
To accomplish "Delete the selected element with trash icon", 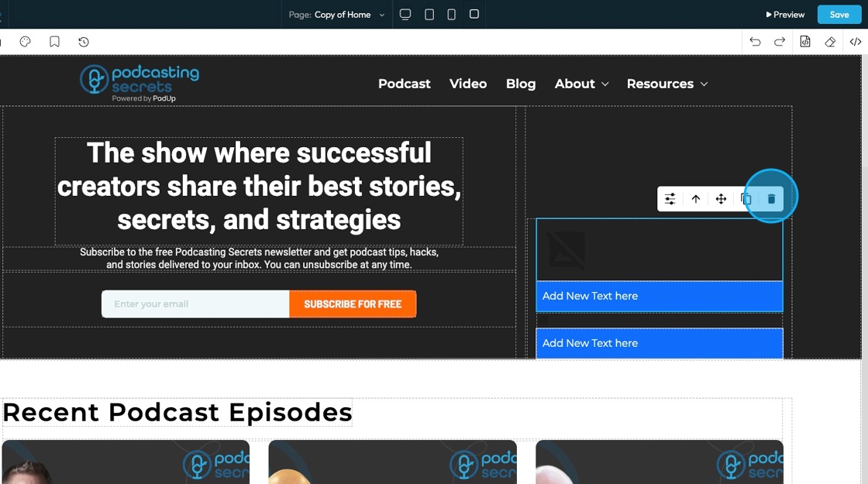I will coord(771,198).
